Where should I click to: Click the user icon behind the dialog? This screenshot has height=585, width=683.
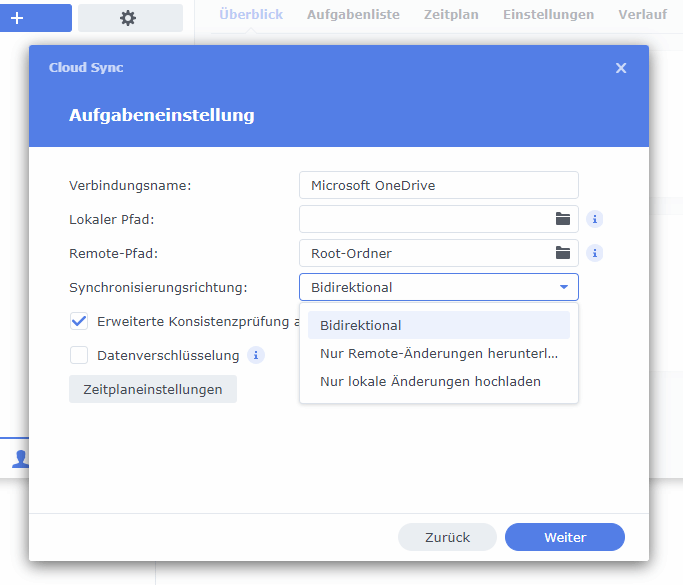(x=20, y=459)
